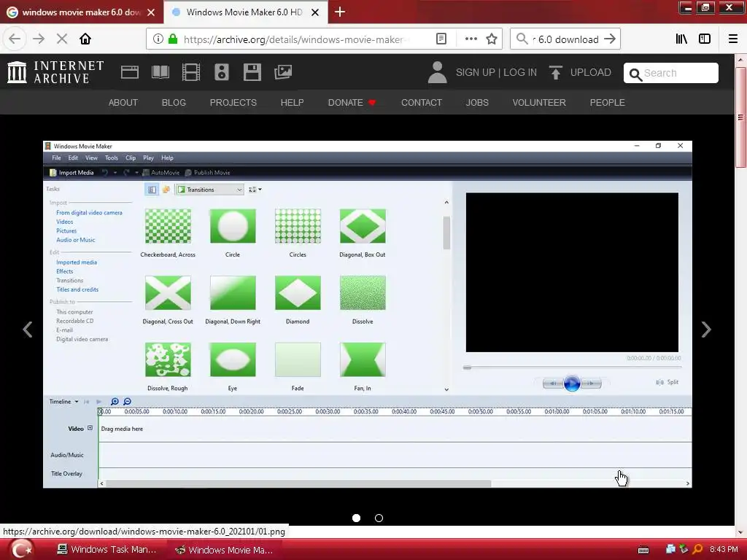
Task: Click the address bar URL
Action: [295, 39]
